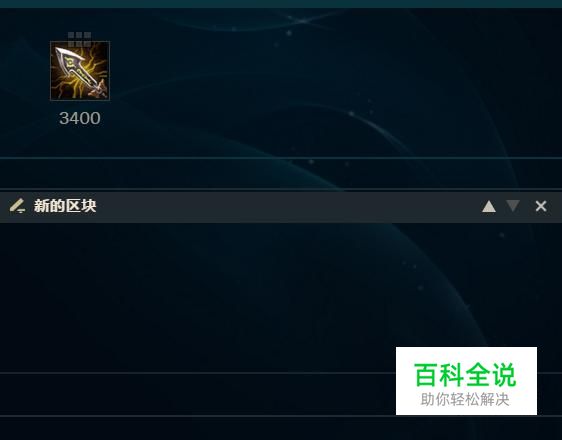Click the 助你轻松解决 subtitle text
The width and height of the screenshot is (562, 440).
[465, 399]
